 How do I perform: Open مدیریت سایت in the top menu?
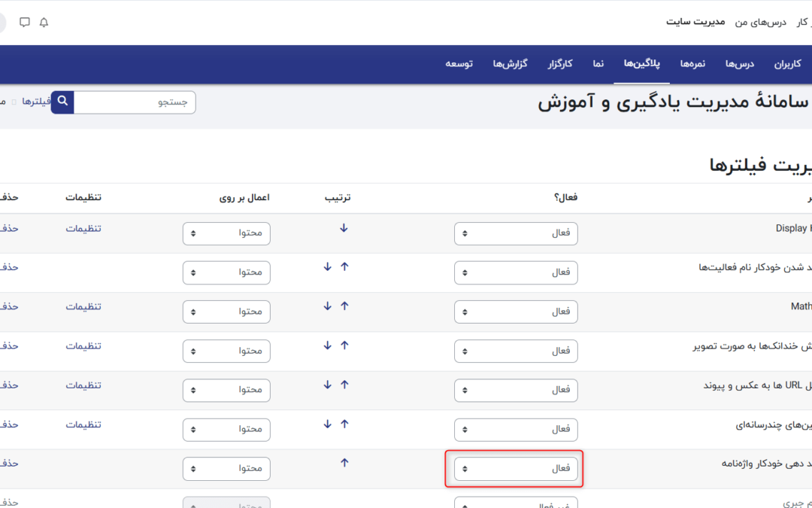[695, 22]
